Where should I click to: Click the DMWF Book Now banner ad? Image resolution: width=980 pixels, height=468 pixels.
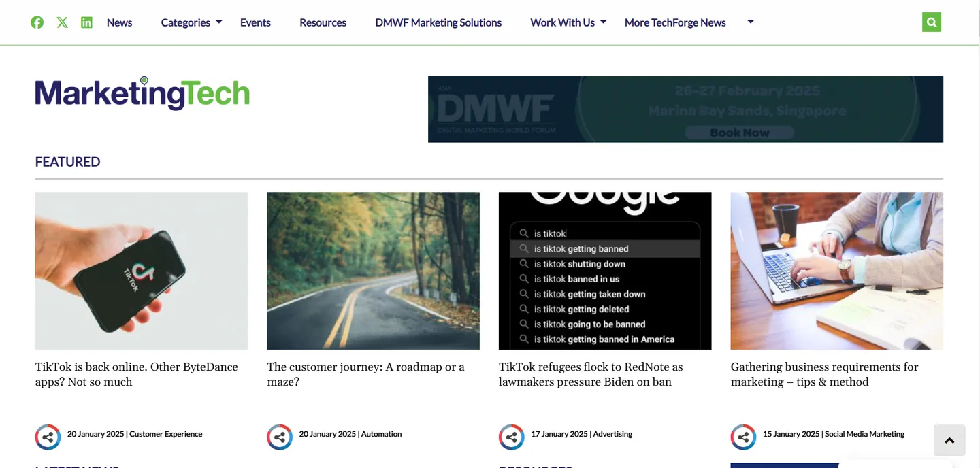pos(685,110)
